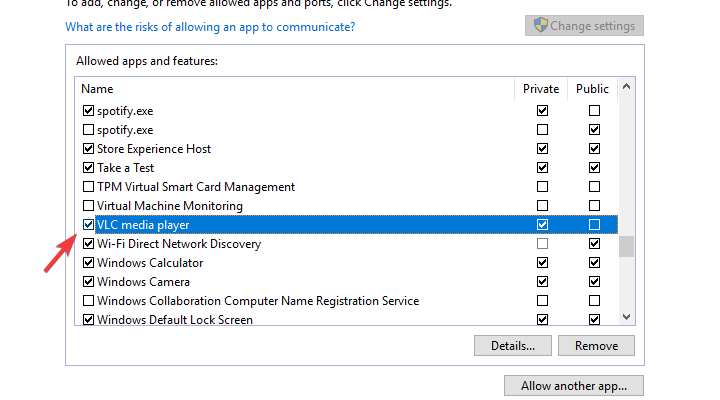Enable TPM Virtual Smart Card Management checkbox
The height and width of the screenshot is (400, 720).
point(88,187)
